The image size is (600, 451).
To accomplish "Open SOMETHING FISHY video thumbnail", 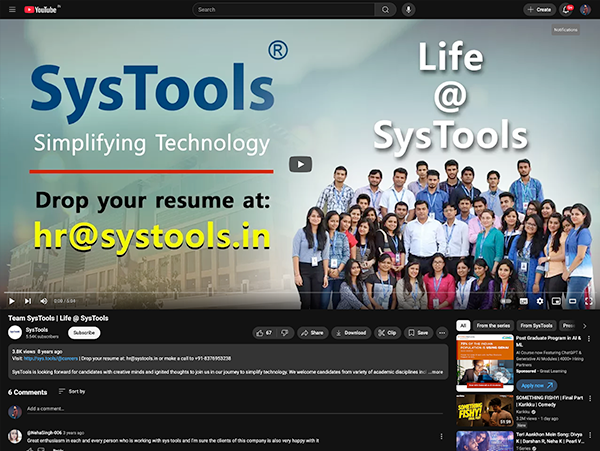I will pos(485,411).
